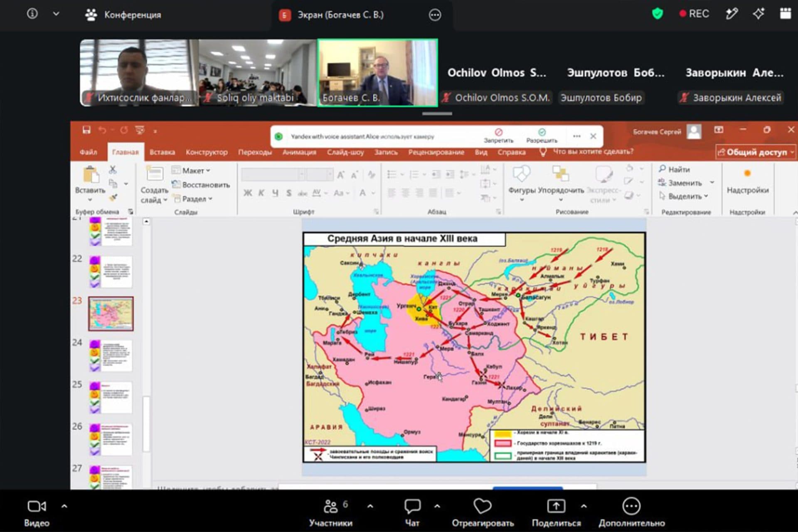798x532 pixels.
Task: Expand the Участники options caret
Action: [370, 506]
